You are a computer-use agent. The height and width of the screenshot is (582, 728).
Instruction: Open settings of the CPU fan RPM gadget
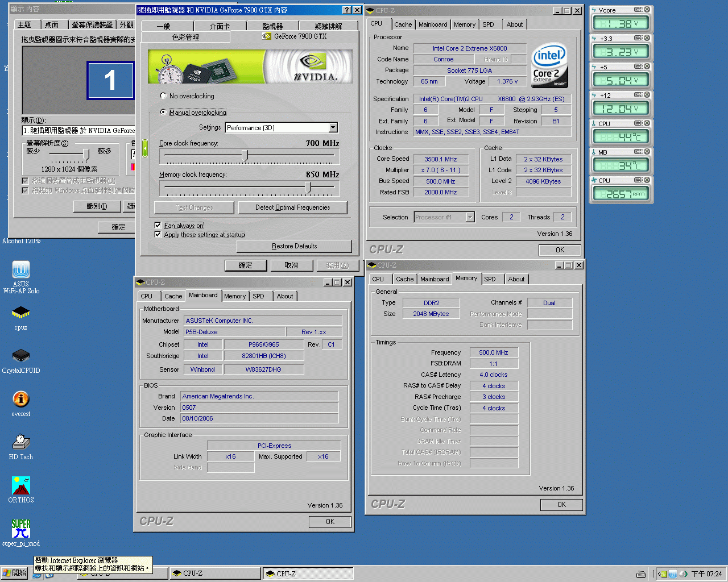[638, 180]
